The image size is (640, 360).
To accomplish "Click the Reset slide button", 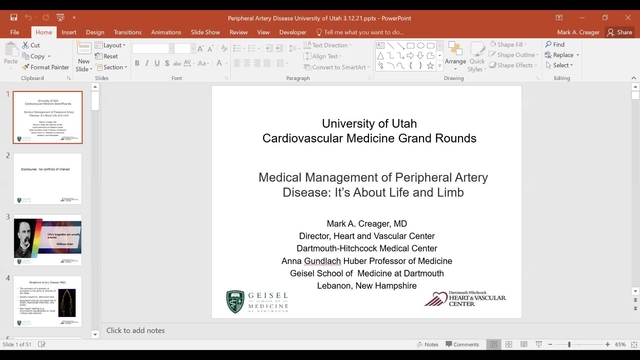I will (x=107, y=56).
